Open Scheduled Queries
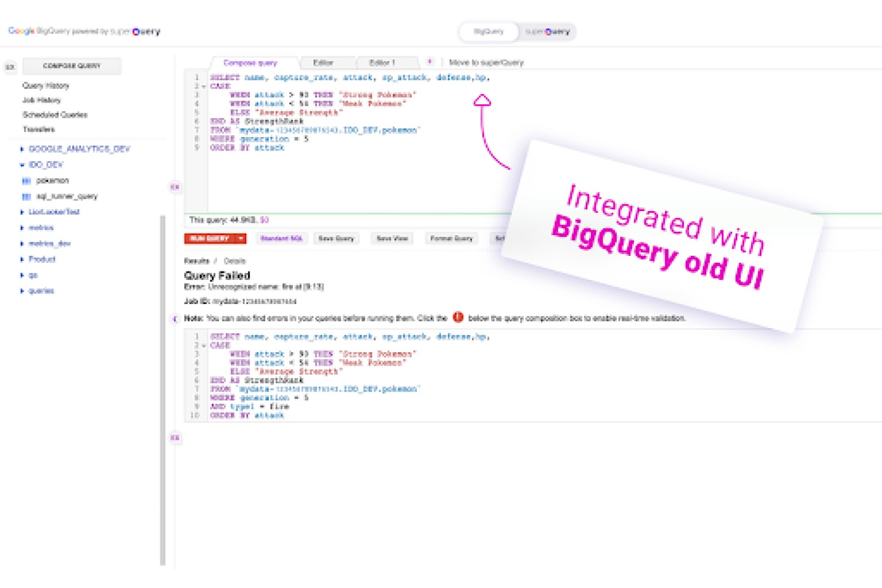Viewport: 882px width, 588px height. 55,115
